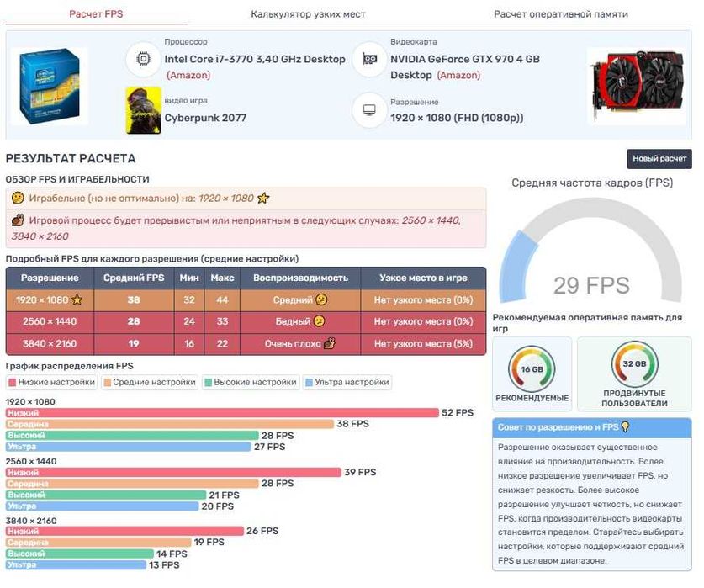
Task: Click the Разрешение column header
Action: [x=50, y=278]
